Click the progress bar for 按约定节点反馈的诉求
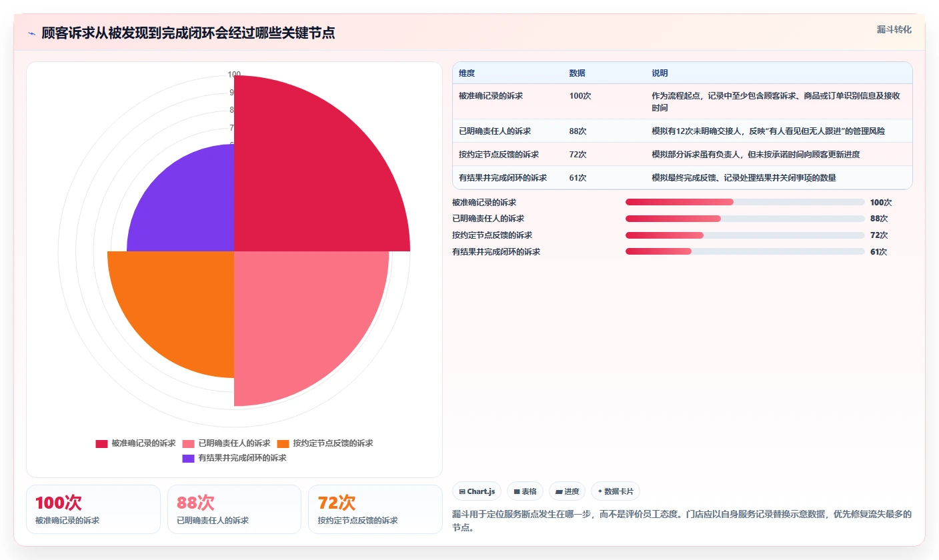939x560 pixels. pyautogui.click(x=745, y=235)
